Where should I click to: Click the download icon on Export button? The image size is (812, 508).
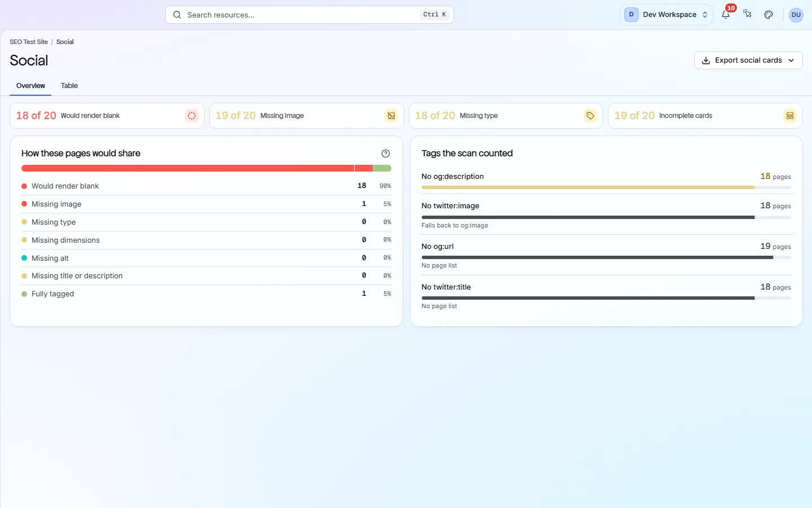coord(706,60)
